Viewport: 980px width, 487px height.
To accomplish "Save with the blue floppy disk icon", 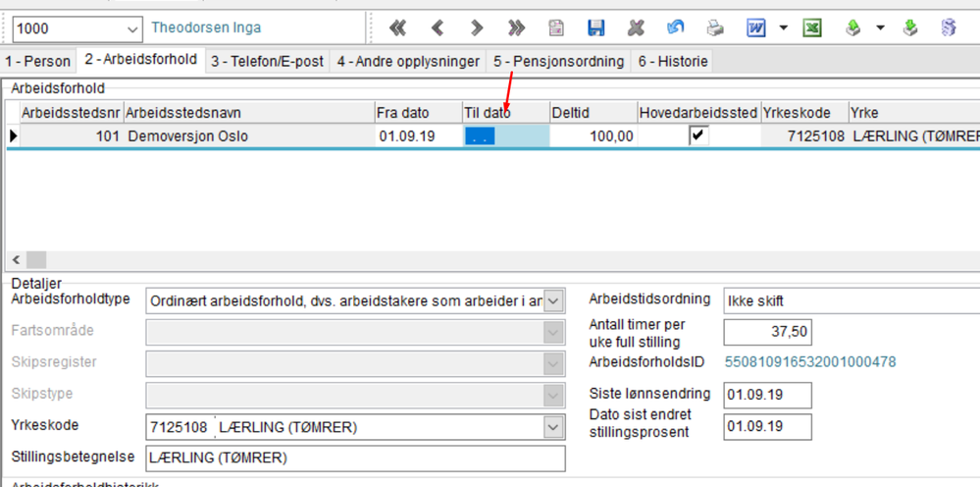I will 595,27.
